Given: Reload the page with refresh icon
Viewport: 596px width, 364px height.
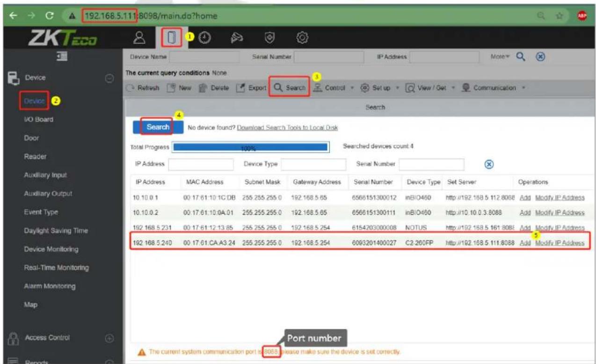Looking at the screenshot, I should point(50,15).
